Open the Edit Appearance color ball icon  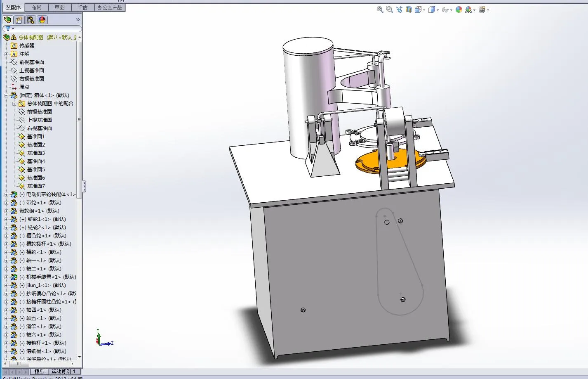(x=459, y=9)
